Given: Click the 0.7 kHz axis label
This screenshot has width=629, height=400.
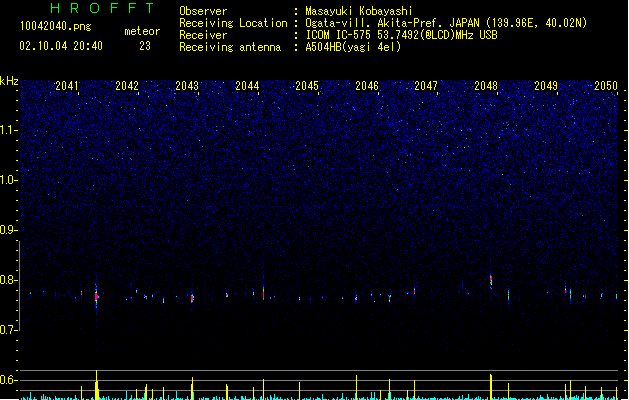Looking at the screenshot, I should click(9, 330).
